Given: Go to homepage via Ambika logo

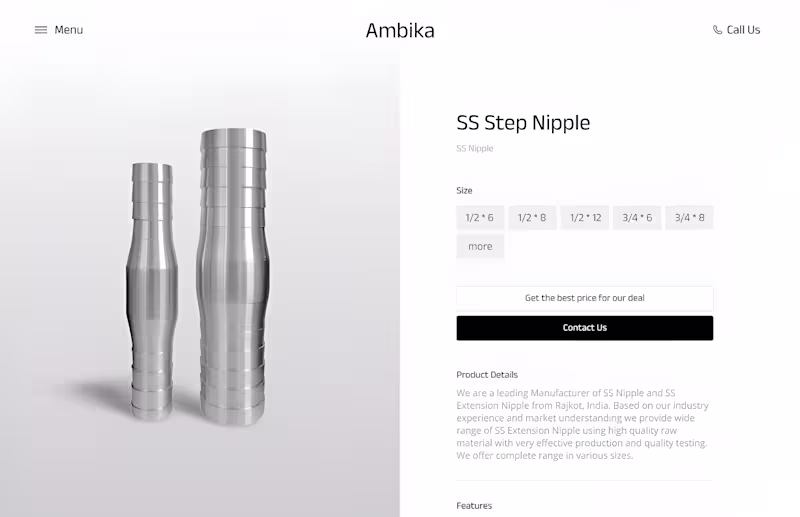Looking at the screenshot, I should [400, 30].
